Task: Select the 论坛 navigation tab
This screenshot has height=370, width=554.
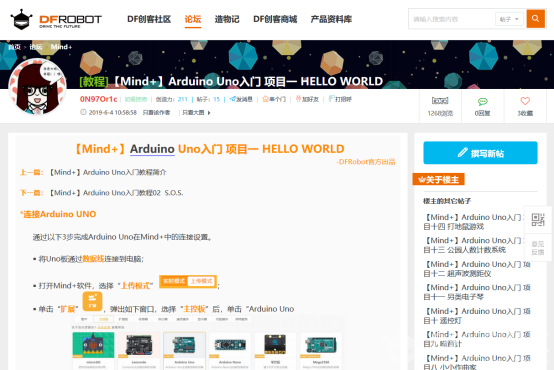Action: [x=193, y=19]
